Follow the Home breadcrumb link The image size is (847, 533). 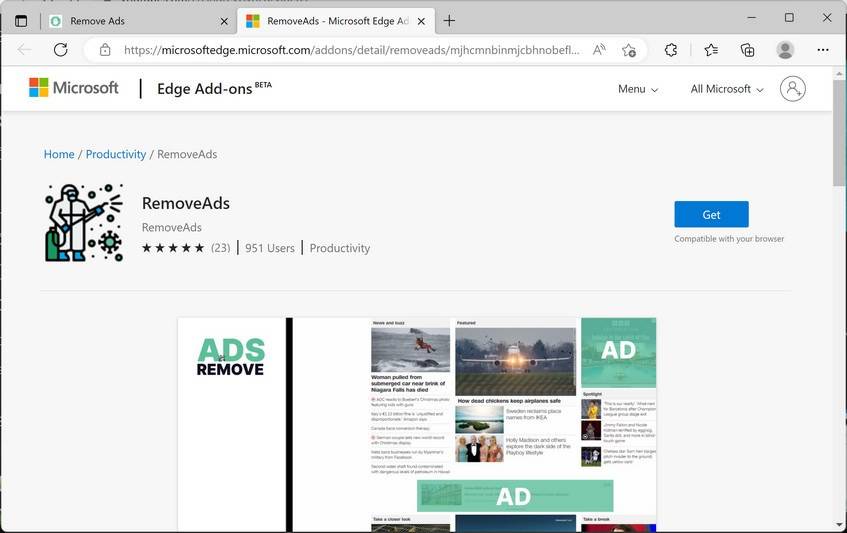click(x=59, y=154)
